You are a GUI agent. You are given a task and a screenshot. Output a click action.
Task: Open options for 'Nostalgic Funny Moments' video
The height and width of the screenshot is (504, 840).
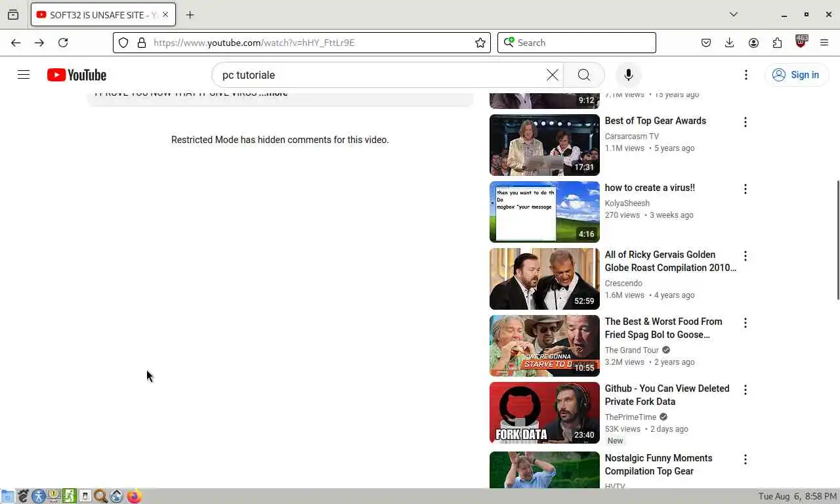[745, 459]
